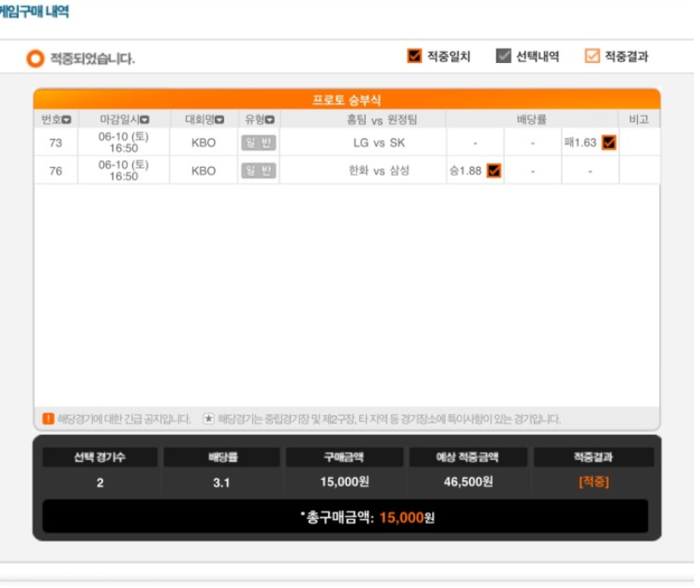
Task: Click KBO in row 73
Action: coord(204,143)
